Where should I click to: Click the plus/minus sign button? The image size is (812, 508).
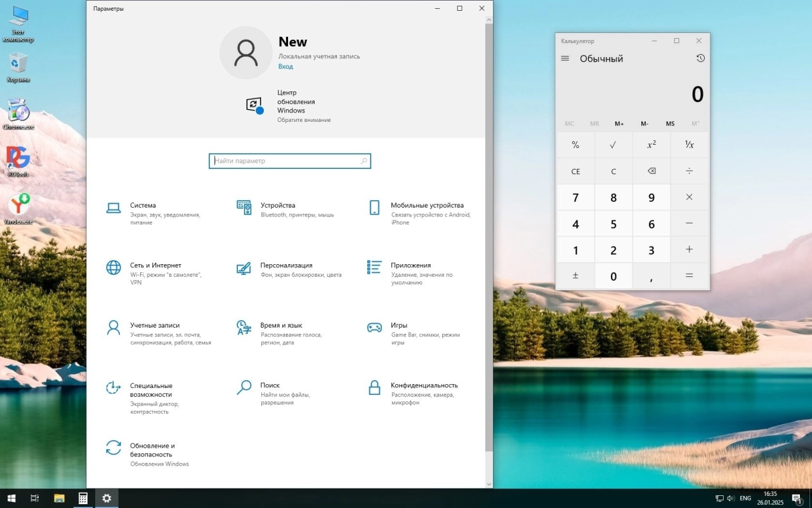pos(575,276)
